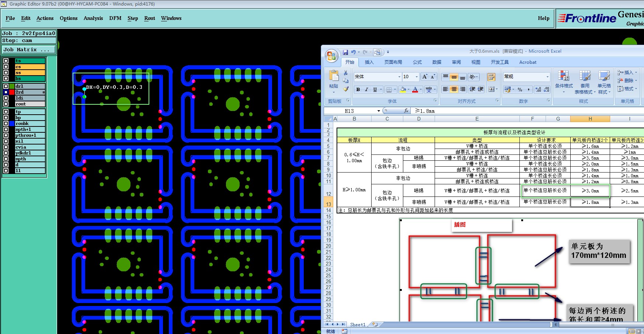Set bottom vertical alignment in Excel
The height and width of the screenshot is (334, 644).
463,77
